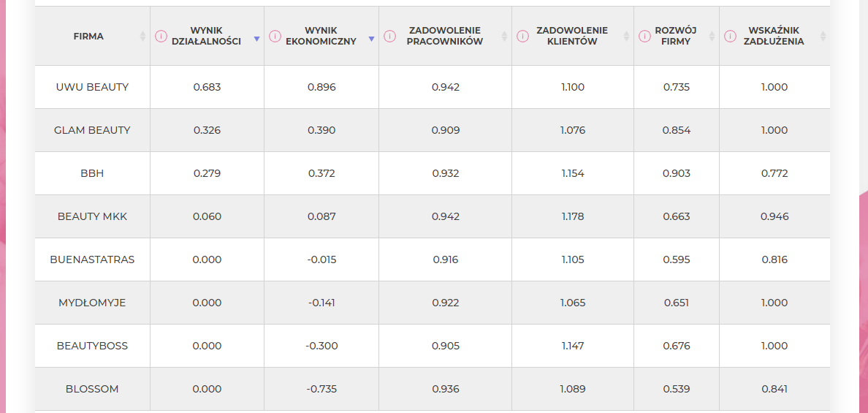The image size is (868, 413).
Task: Sort by Zadowolenie Pracowników arrows
Action: [504, 37]
